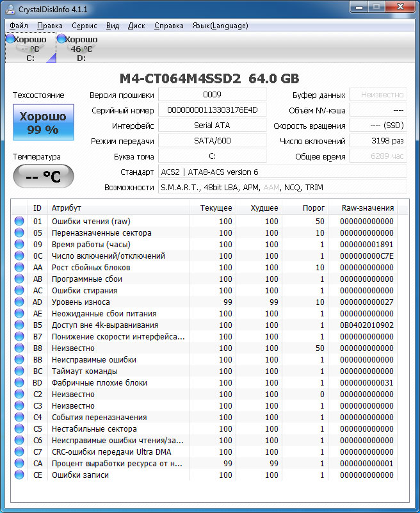Click status orb of Нестабильные сектора row
The height and width of the screenshot is (513, 420).
point(19,428)
